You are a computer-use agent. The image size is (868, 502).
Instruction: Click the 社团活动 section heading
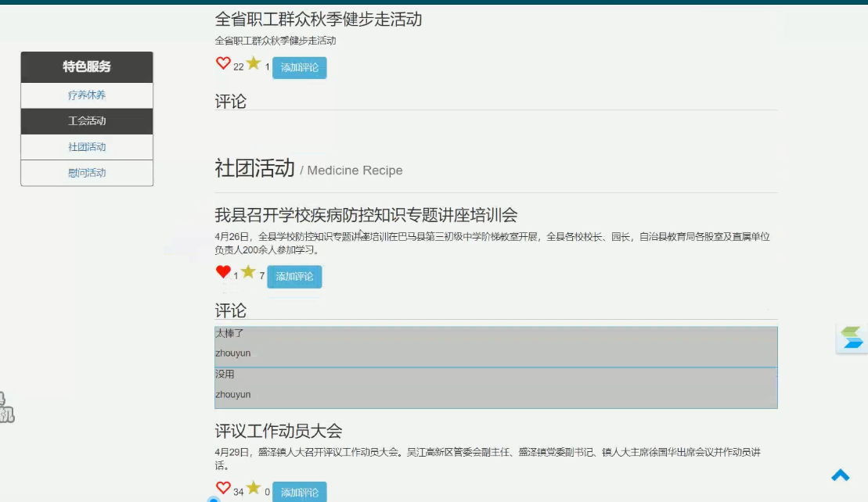click(253, 168)
